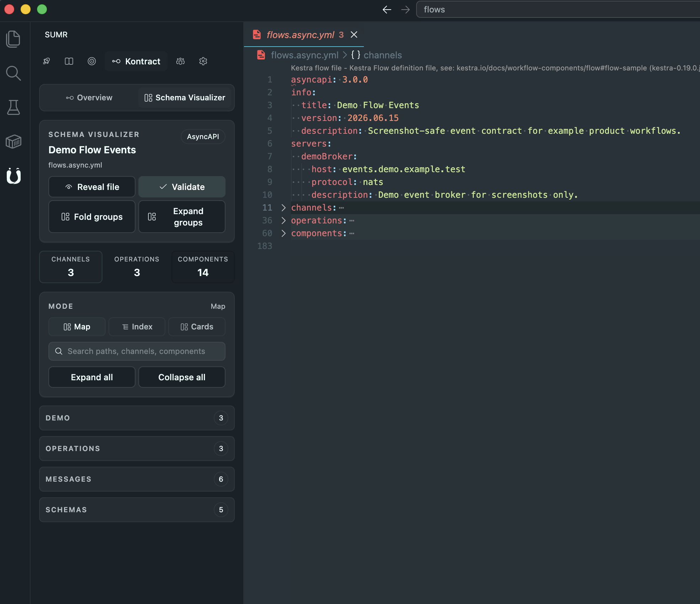Click the AsyncAPI badge

(x=203, y=137)
